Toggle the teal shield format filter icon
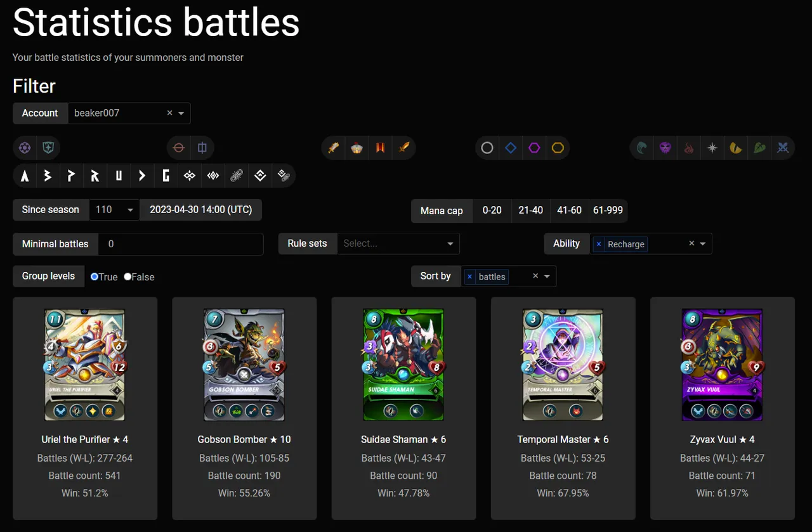This screenshot has width=812, height=532. click(x=48, y=148)
